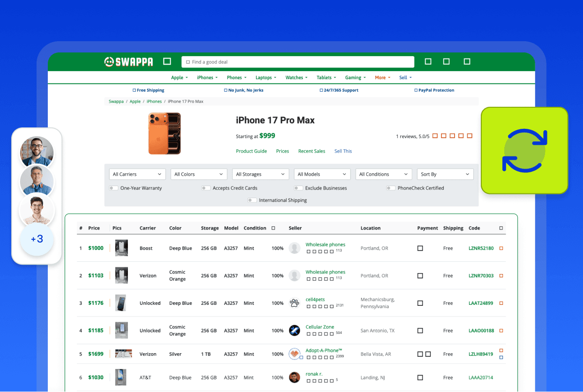Open the Product Guide link
Image resolution: width=583 pixels, height=392 pixels.
pos(251,151)
